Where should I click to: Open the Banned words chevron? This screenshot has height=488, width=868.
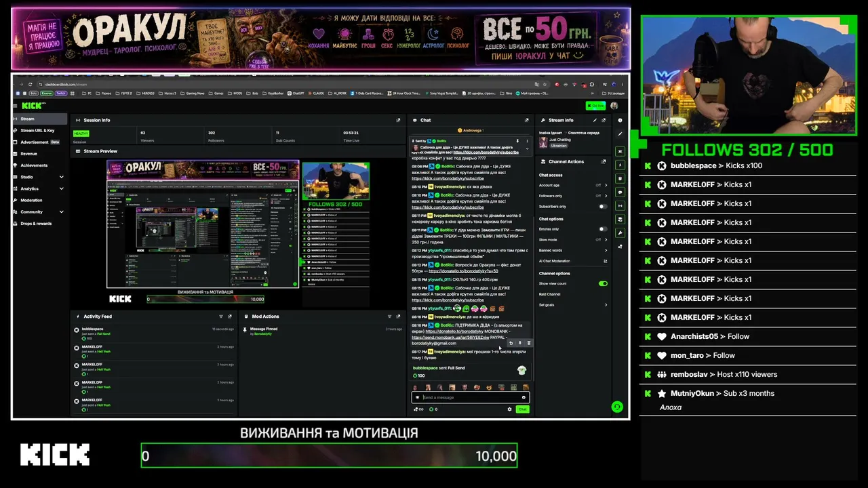pos(606,251)
